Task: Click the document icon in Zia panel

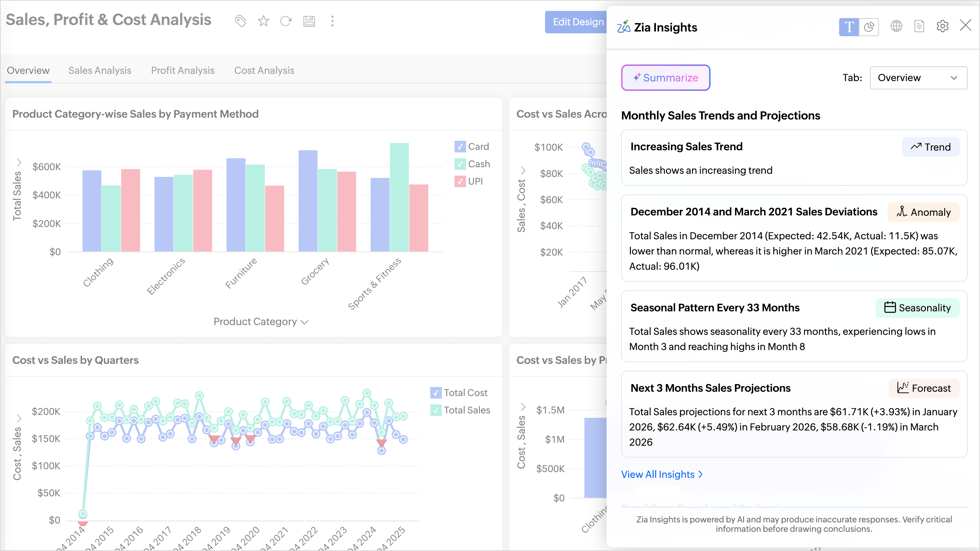Action: pyautogui.click(x=919, y=26)
